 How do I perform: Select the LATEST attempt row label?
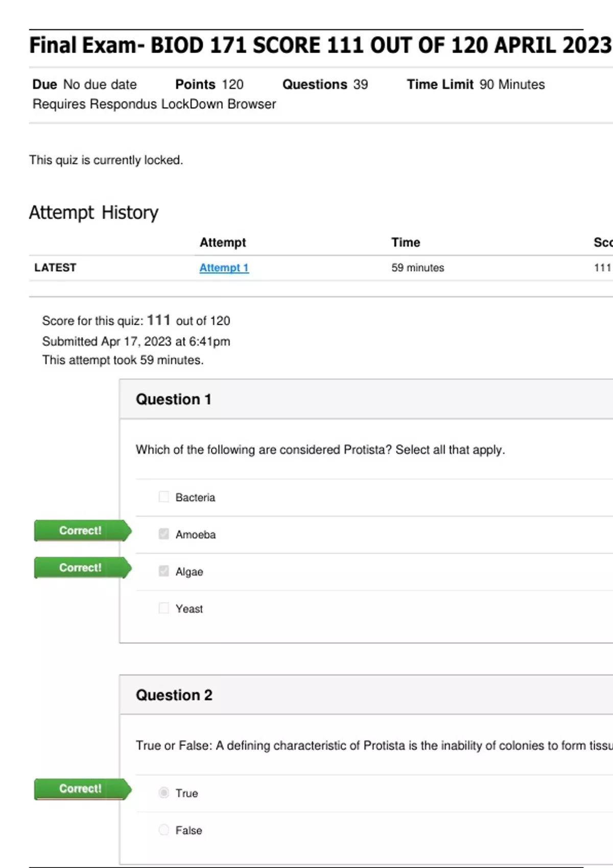pos(55,268)
